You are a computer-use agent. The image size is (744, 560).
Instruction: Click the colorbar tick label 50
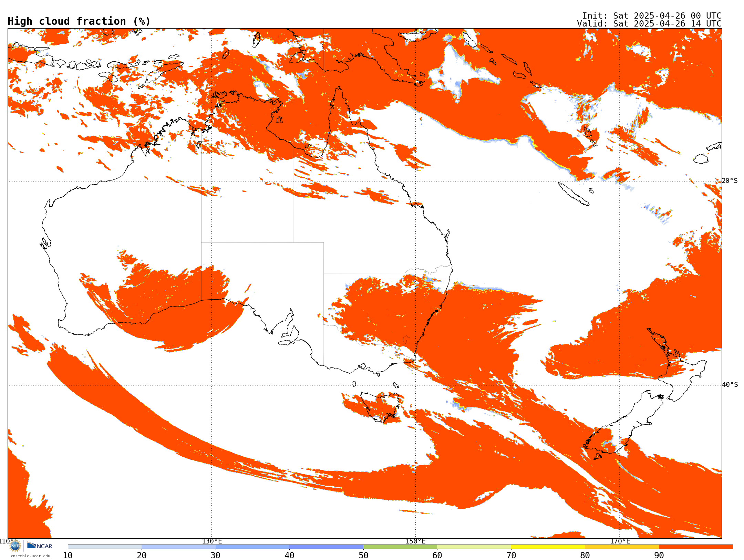[x=363, y=556]
